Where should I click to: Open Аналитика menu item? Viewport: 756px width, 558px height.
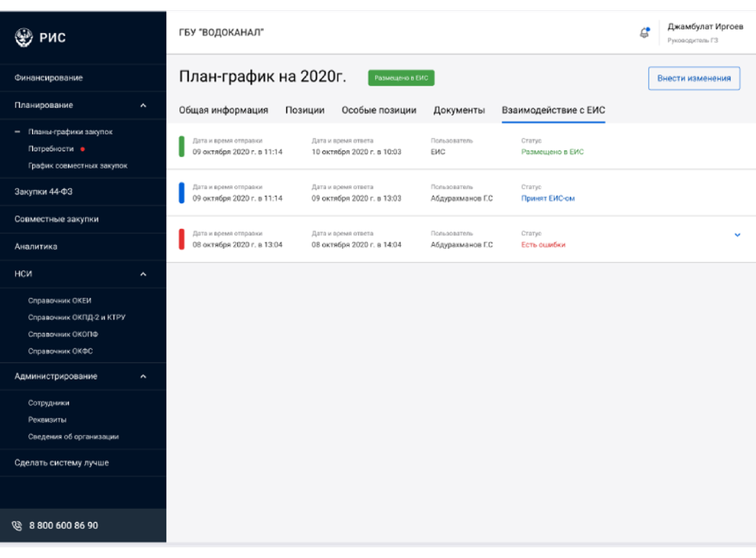point(36,247)
